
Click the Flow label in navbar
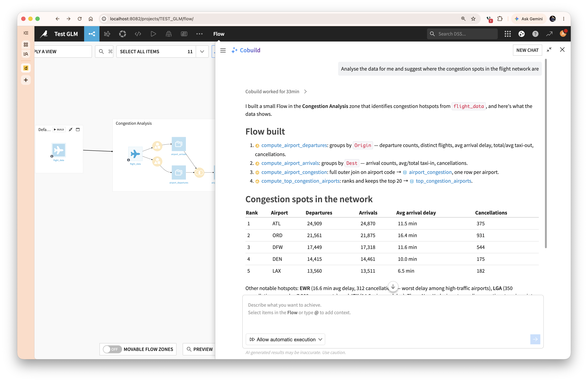pyautogui.click(x=219, y=34)
